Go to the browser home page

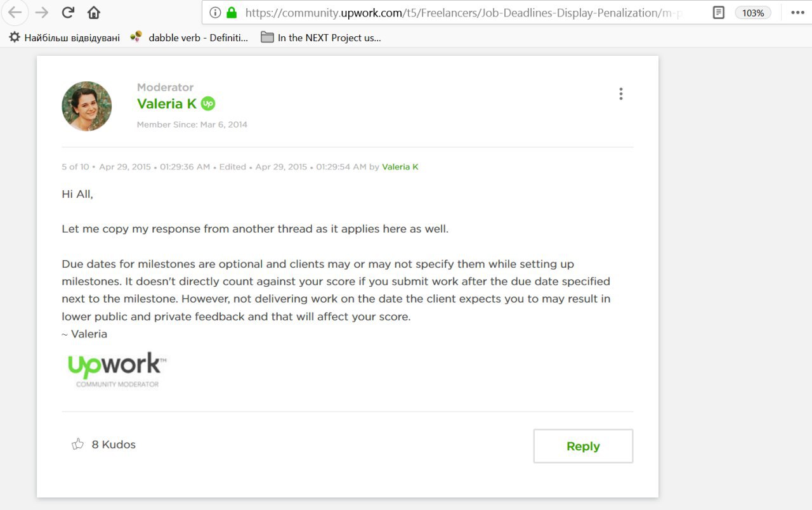coord(94,13)
